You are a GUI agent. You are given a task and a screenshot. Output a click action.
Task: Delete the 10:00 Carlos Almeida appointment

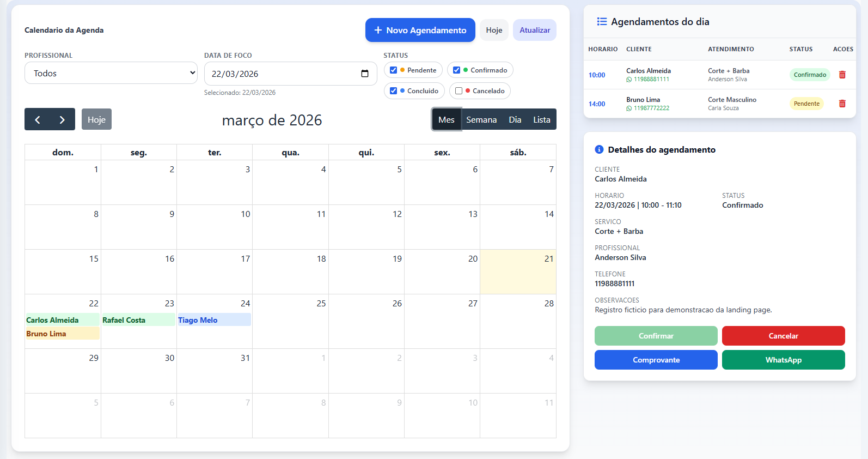(842, 75)
